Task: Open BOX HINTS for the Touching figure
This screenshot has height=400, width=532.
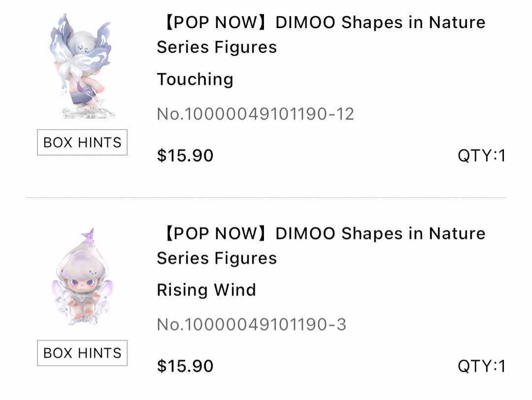Action: coord(82,142)
